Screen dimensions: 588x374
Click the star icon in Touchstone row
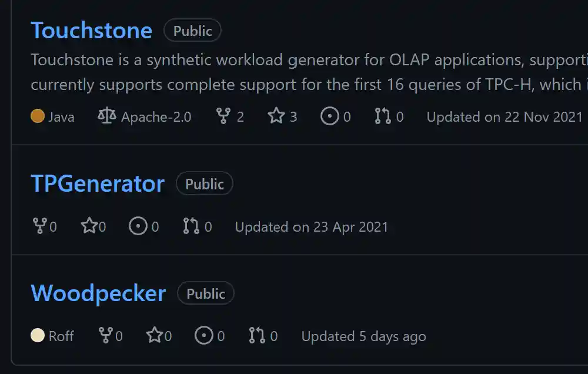(x=276, y=116)
